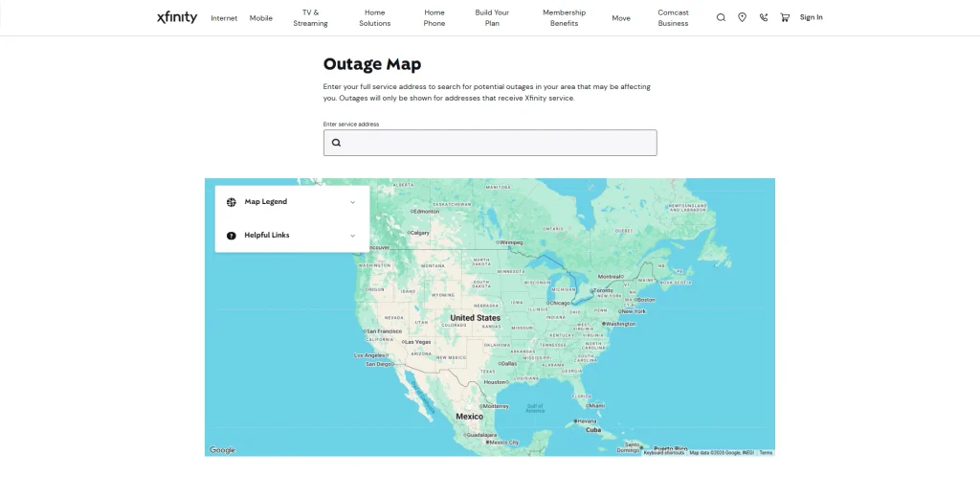Click Miami on the map
The image size is (980, 477).
(x=595, y=406)
